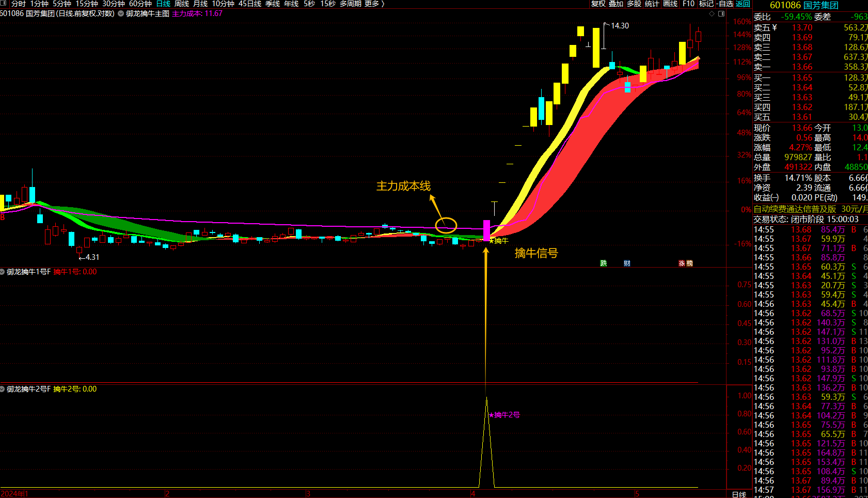This screenshot has width=868, height=498.
Task: Click the 委比 -59.45% value
Action: tap(796, 17)
